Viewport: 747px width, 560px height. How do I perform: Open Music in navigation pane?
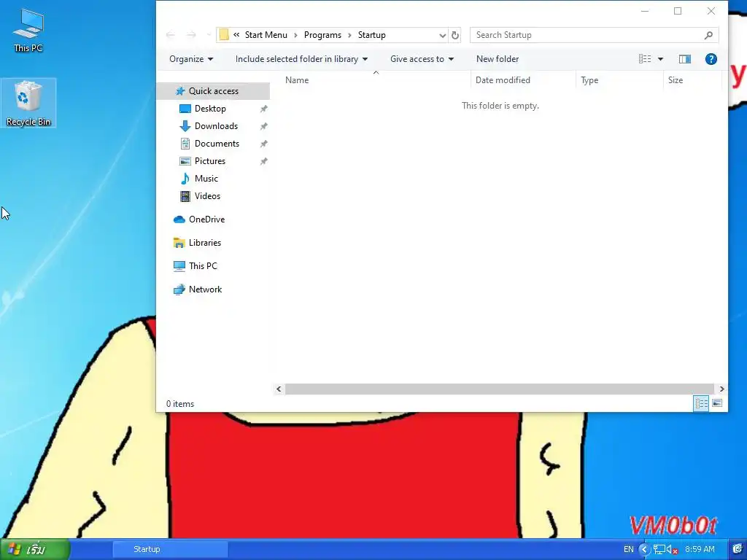point(206,179)
